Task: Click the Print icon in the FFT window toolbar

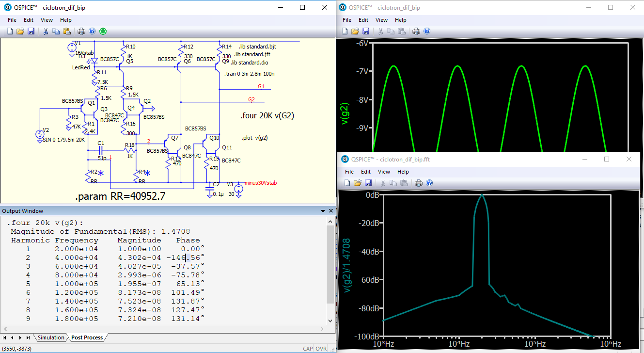Action: [419, 183]
